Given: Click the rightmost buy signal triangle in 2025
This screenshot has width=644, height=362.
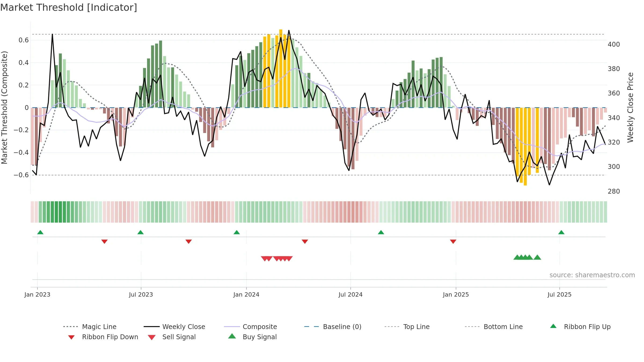Looking at the screenshot, I should click(x=537, y=257).
